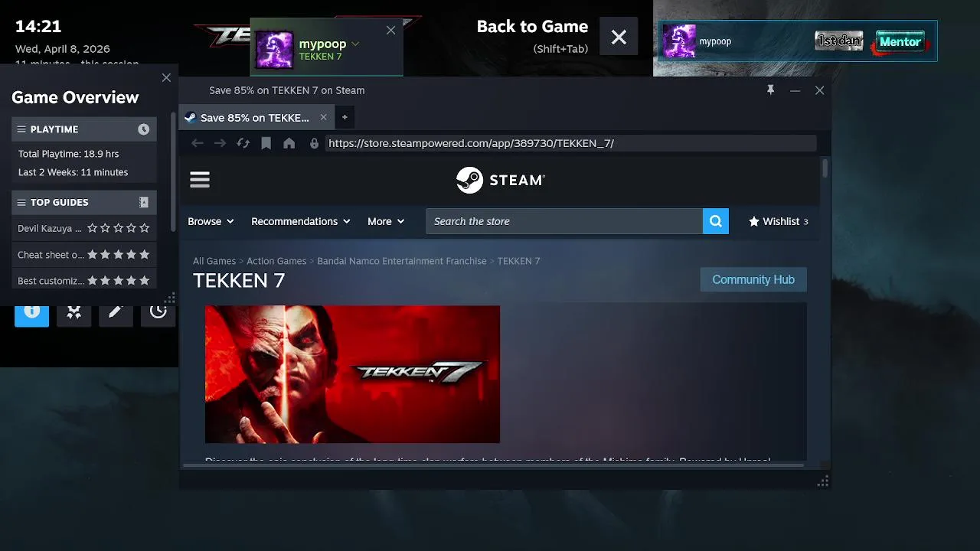The width and height of the screenshot is (980, 551).
Task: Go back in browser history
Action: 198,143
